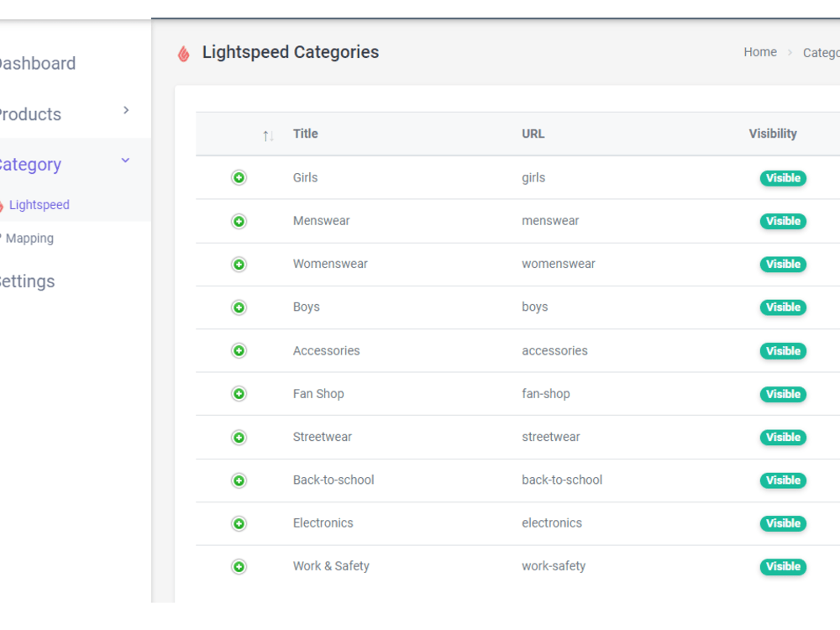Open the Dashboard sidebar item
Screen dimensions: 840x630
click(37, 63)
